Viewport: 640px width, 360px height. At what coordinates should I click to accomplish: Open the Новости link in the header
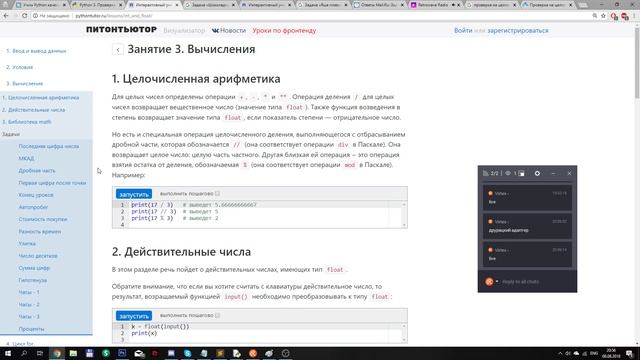coord(233,31)
